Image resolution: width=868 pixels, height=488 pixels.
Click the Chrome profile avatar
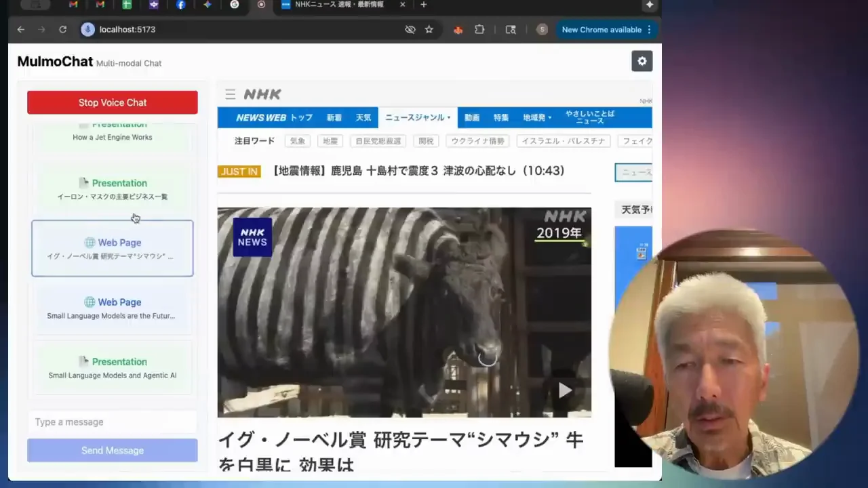(542, 29)
